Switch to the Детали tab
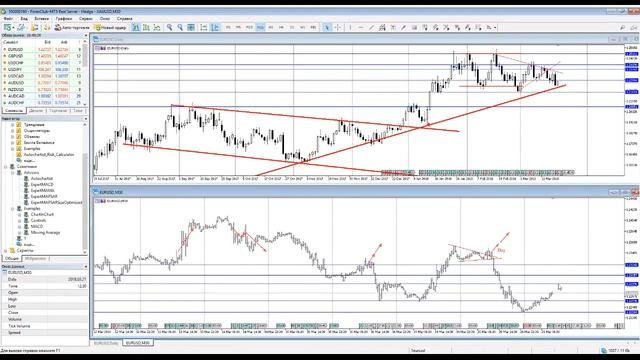Viewport: 640px width, 360px height. coord(36,111)
